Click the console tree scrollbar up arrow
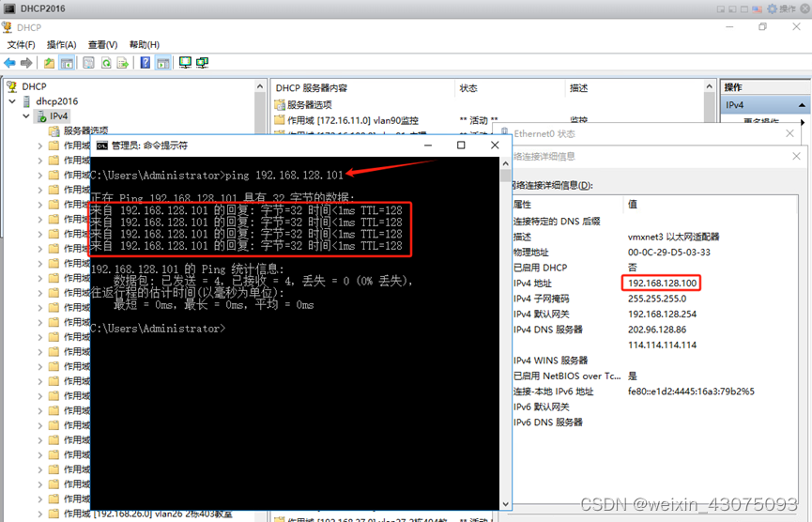The height and width of the screenshot is (522, 812). [260, 86]
